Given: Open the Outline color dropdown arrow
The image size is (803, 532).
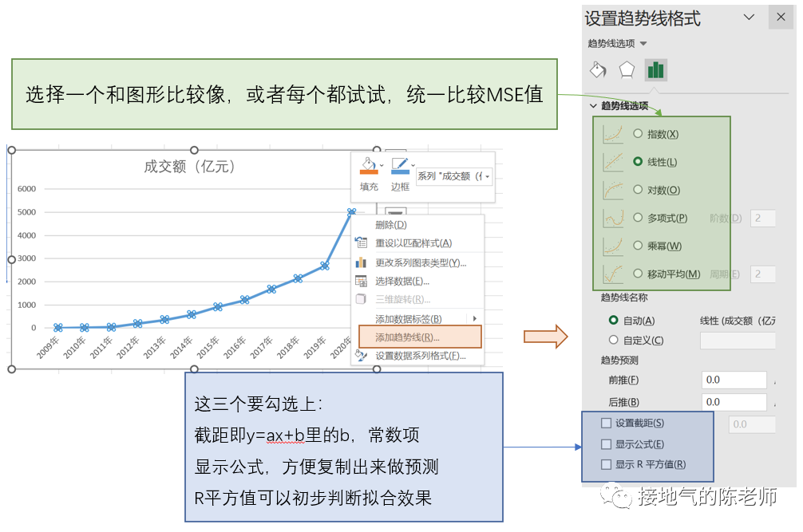Looking at the screenshot, I should pyautogui.click(x=413, y=166).
